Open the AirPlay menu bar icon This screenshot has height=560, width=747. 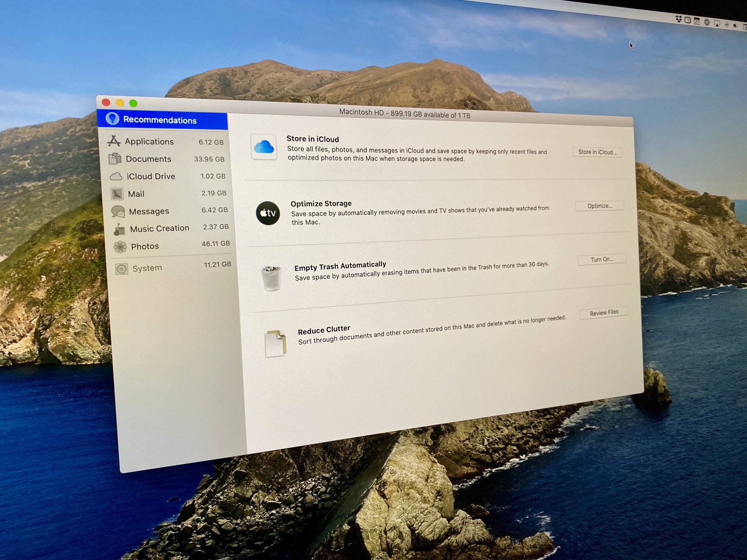[x=717, y=23]
